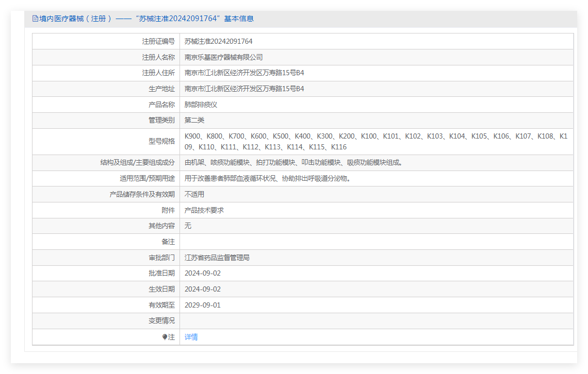Select the intended use text 用于改善患者肺部血液循环状况
588x374 pixels.
[268, 178]
